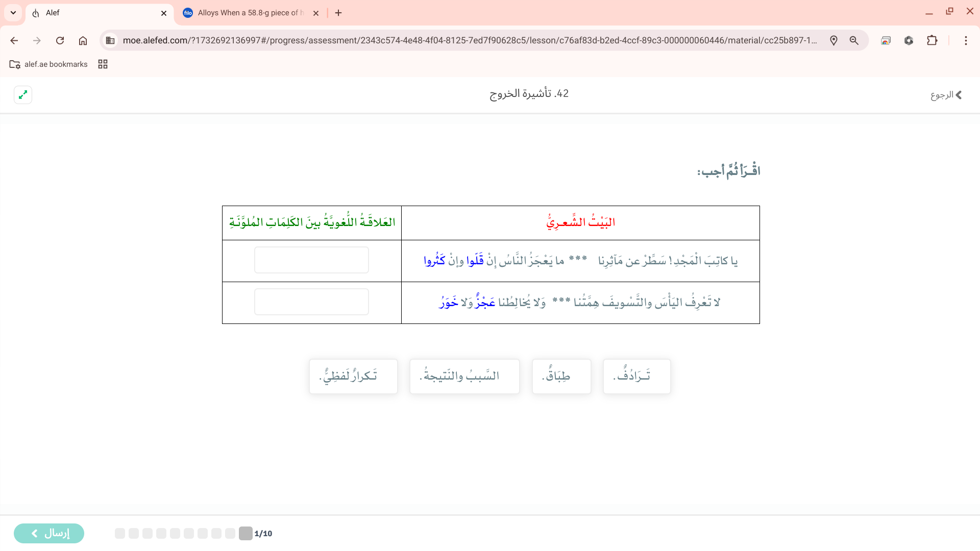Click the location pin icon in address bar
Viewport: 980px width, 551px height.
point(834,40)
